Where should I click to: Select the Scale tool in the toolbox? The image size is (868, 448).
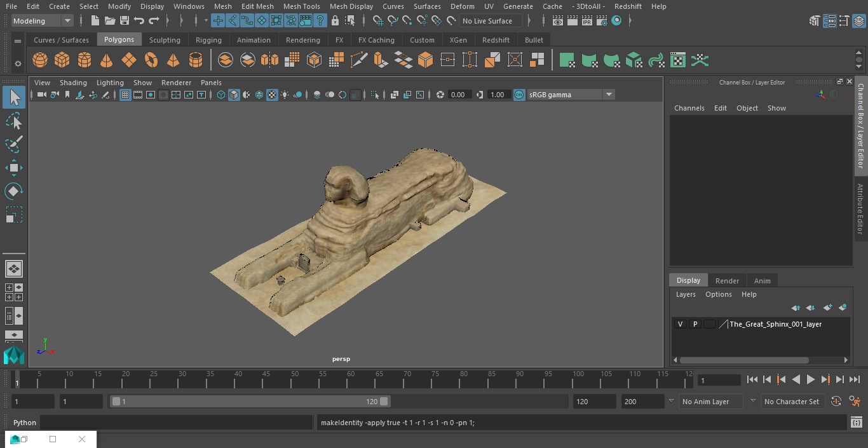click(x=13, y=215)
